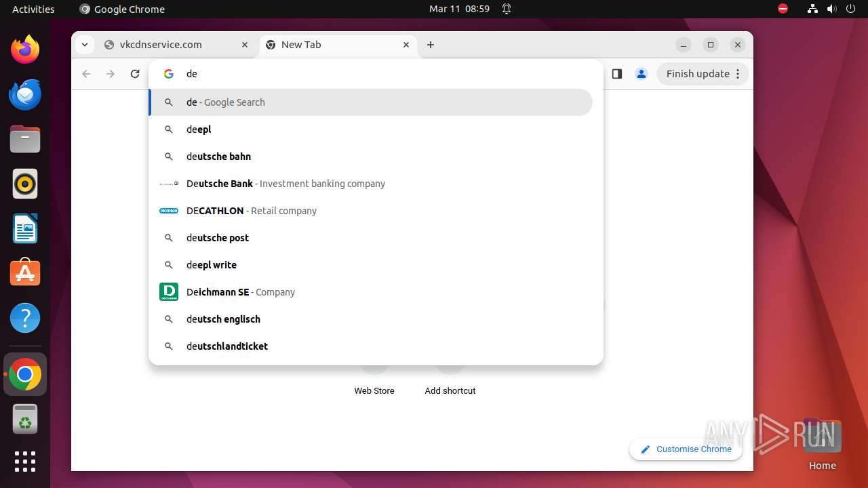Select the 'de - Google Search' suggestion
This screenshot has width=868, height=488.
tap(370, 102)
